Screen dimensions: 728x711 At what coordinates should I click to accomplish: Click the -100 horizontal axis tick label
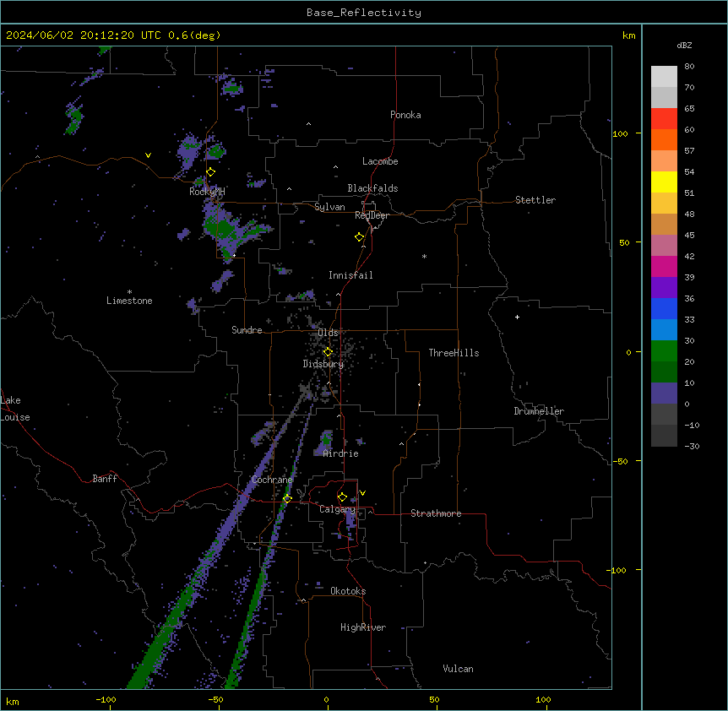click(106, 700)
